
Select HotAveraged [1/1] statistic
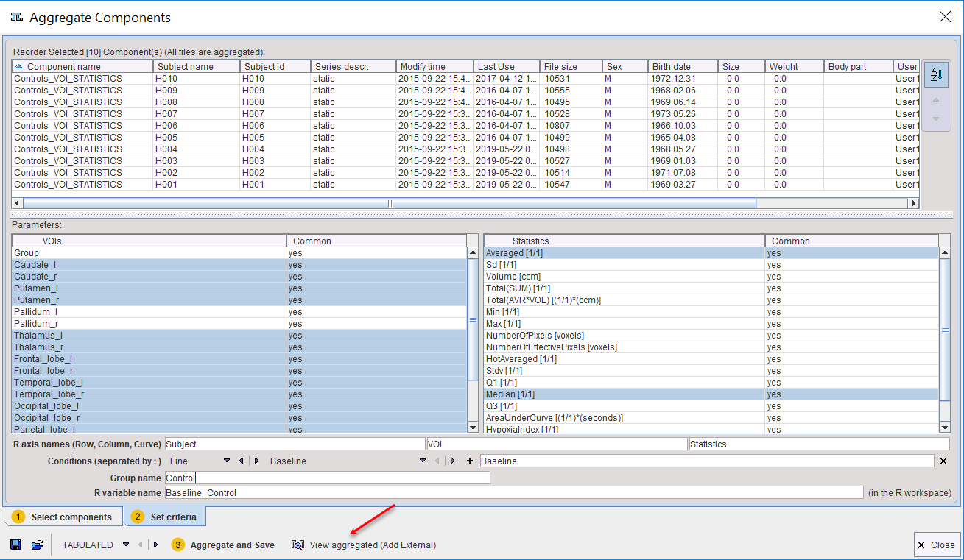pyautogui.click(x=711, y=359)
